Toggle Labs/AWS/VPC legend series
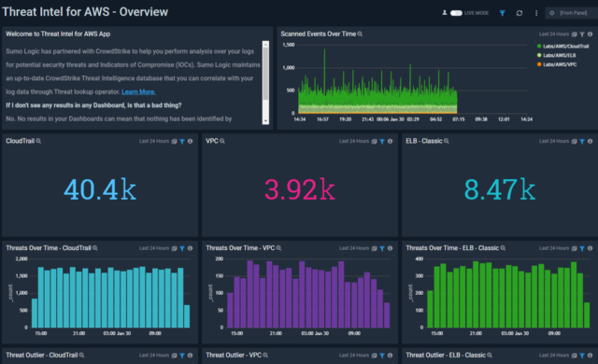The image size is (598, 364). pos(557,64)
